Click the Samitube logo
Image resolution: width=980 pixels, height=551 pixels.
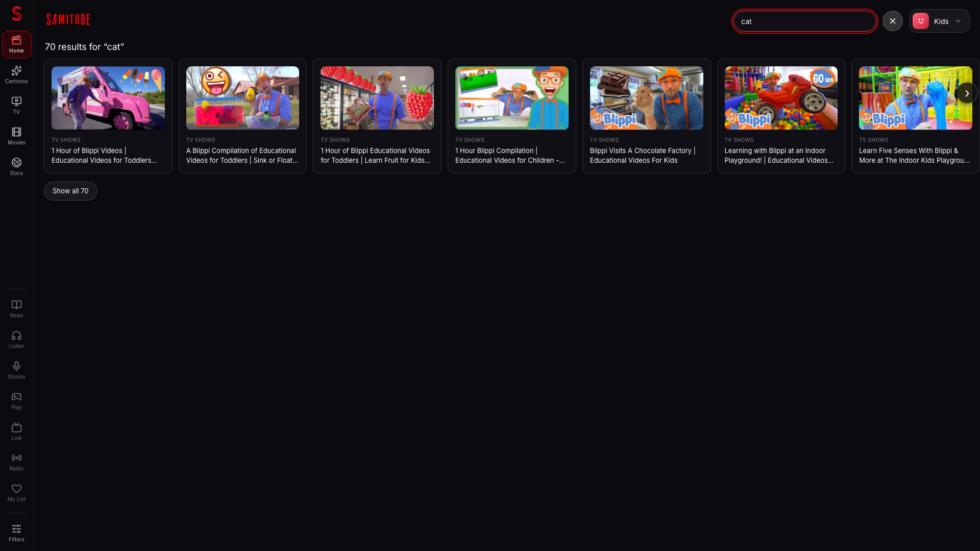point(68,19)
